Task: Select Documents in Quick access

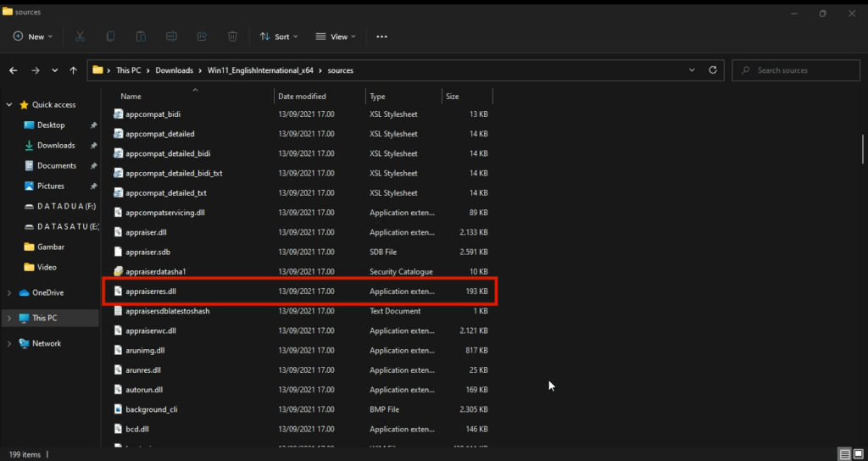Action: click(x=57, y=166)
